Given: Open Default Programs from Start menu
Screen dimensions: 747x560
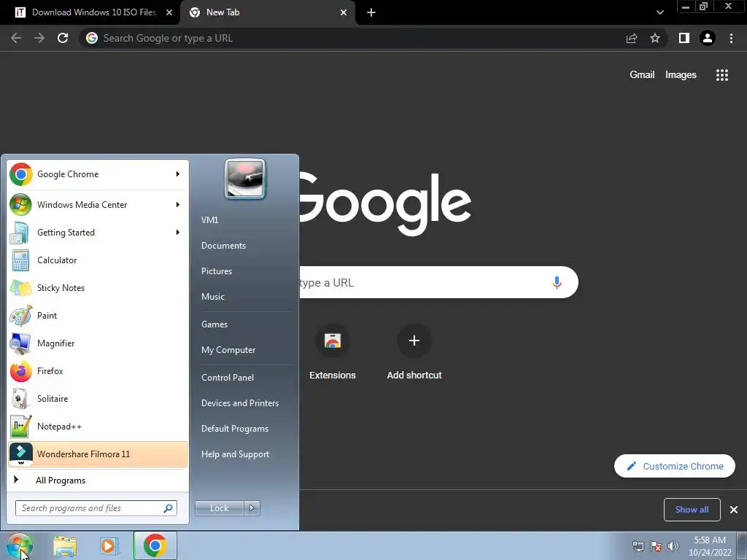Looking at the screenshot, I should pos(235,429).
